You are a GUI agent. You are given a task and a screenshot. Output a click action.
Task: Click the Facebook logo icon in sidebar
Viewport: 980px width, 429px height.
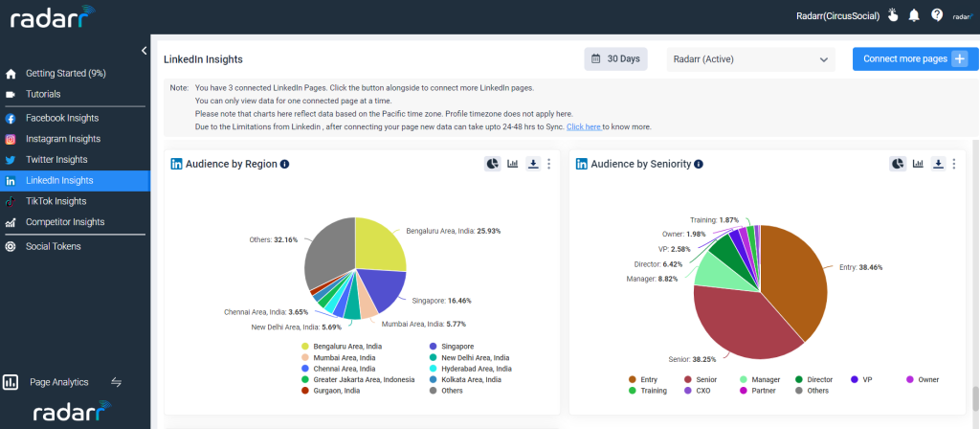10,118
